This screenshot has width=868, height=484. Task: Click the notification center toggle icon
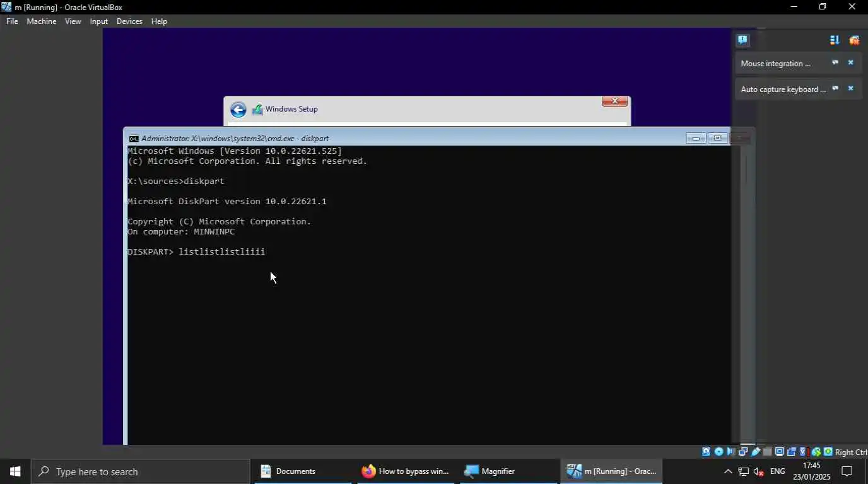click(x=742, y=40)
